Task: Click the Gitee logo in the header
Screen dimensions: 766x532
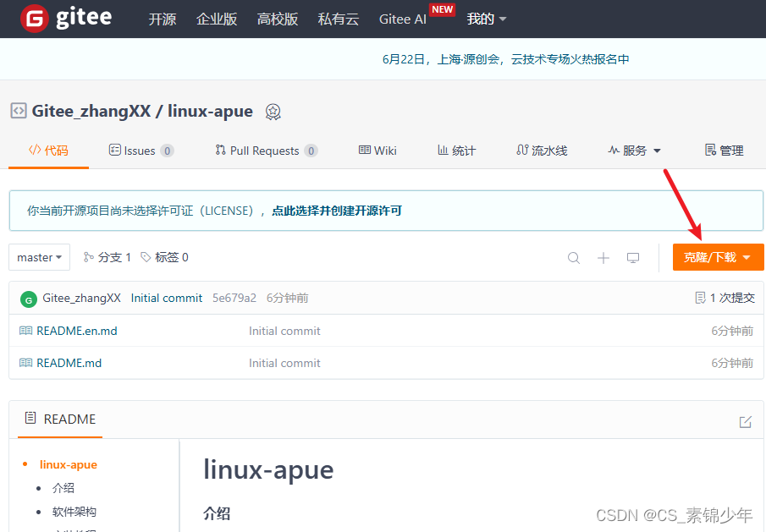Action: coord(66,18)
